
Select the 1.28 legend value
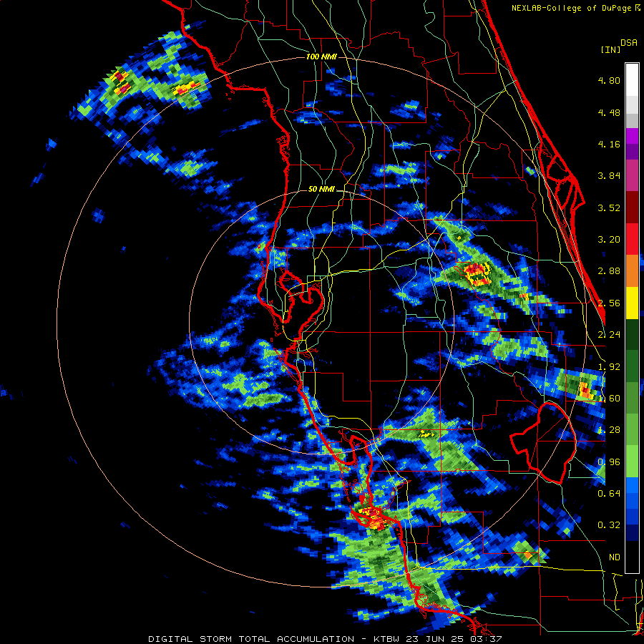[609, 430]
